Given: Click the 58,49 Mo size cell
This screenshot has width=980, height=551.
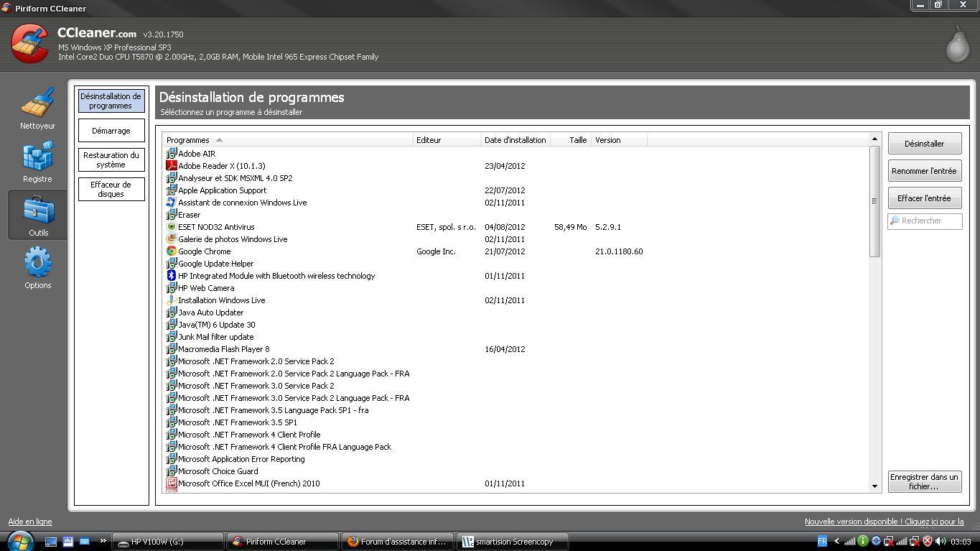Looking at the screenshot, I should click(570, 227).
